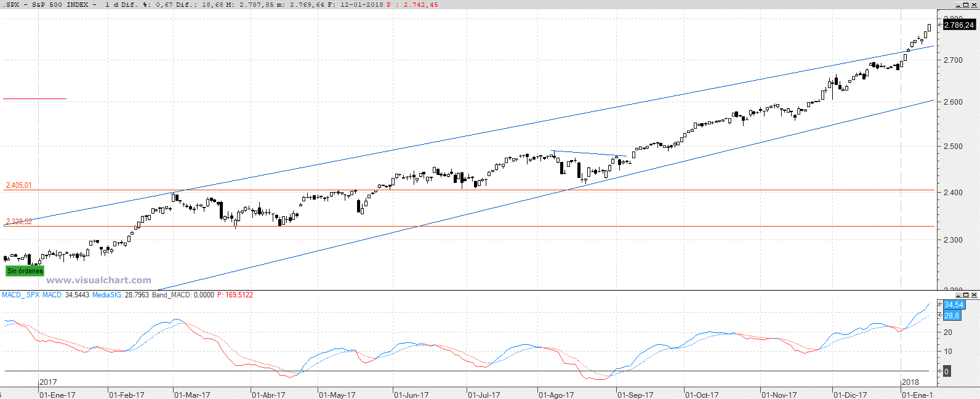Click the current price marker 2.786,24
The height and width of the screenshot is (399, 980).
958,25
